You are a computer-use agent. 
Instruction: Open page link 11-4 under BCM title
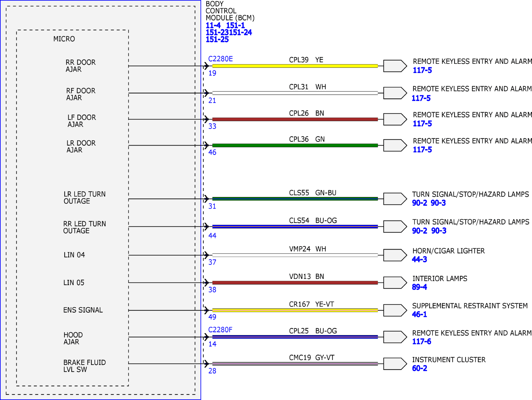coord(213,25)
